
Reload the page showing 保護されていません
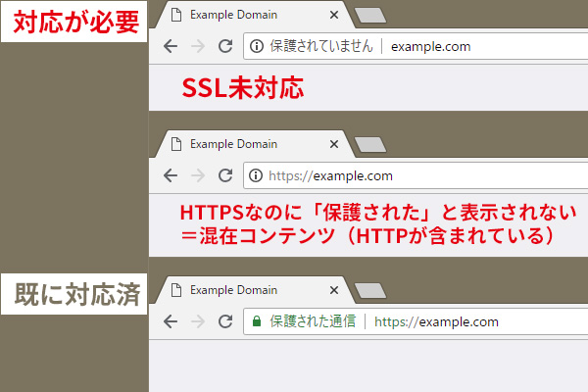pyautogui.click(x=224, y=46)
